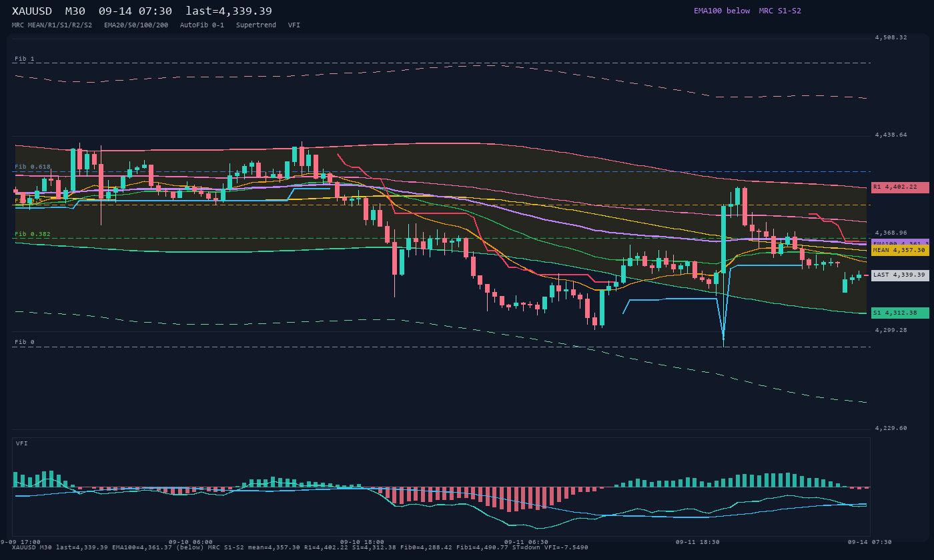Select the M30 timeframe label in the title

click(75, 11)
